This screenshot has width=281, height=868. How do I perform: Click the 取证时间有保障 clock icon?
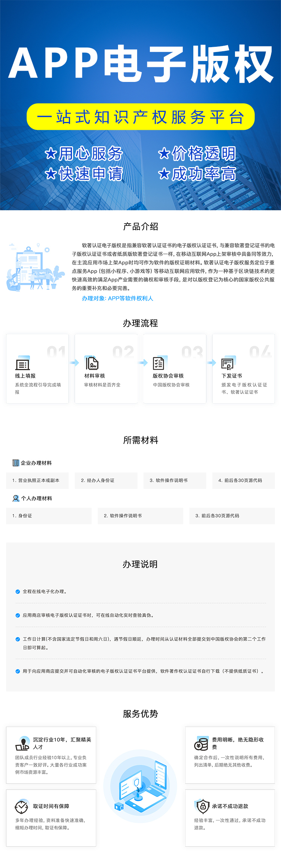22,806
